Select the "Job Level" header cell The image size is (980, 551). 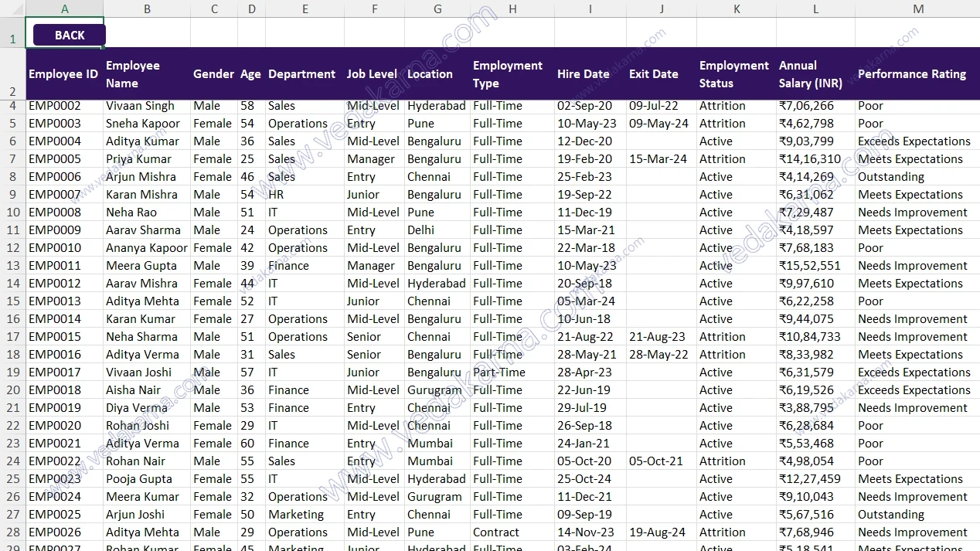pyautogui.click(x=375, y=74)
